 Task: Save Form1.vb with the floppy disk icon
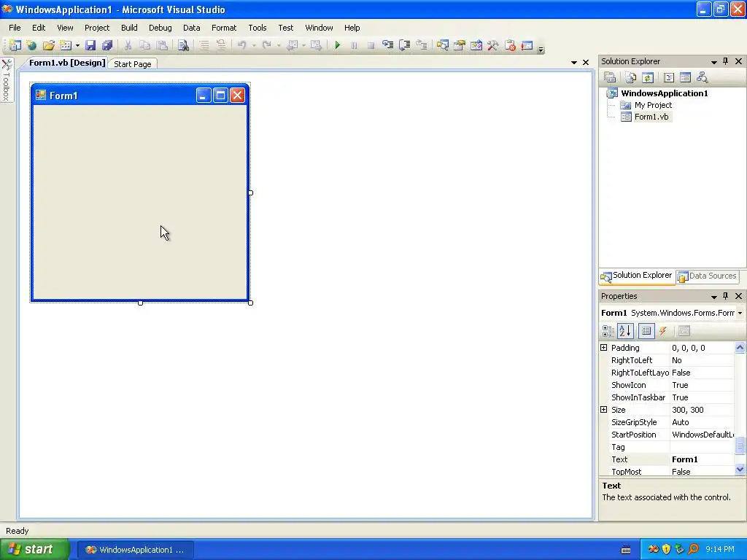90,45
